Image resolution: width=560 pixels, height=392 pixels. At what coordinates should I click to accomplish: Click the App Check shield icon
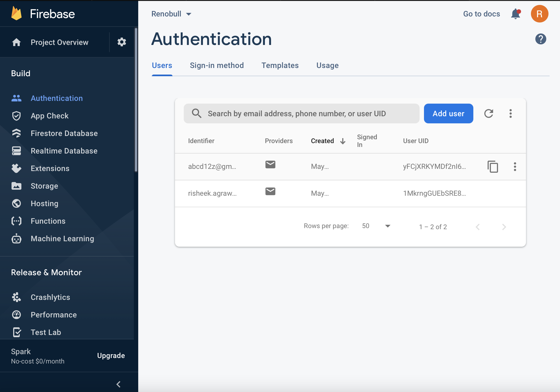click(16, 116)
